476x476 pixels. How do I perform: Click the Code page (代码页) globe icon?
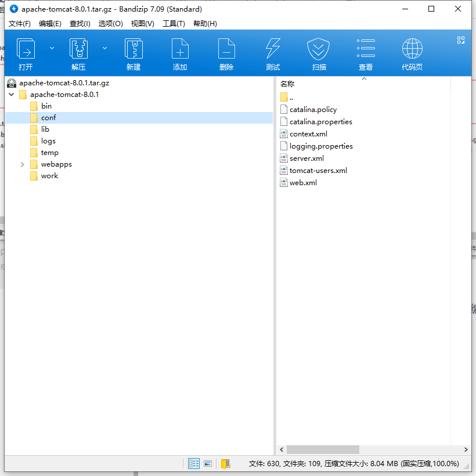pos(412,49)
